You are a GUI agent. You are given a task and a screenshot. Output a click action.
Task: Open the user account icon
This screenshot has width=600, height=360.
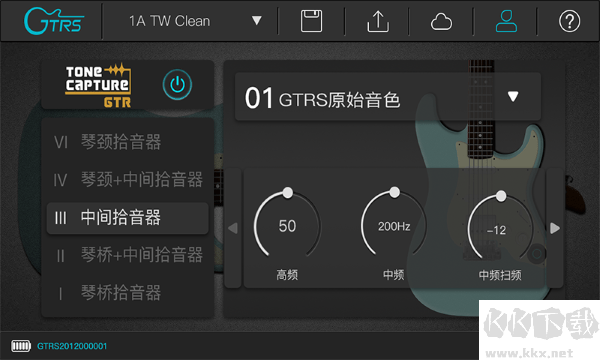coord(506,21)
